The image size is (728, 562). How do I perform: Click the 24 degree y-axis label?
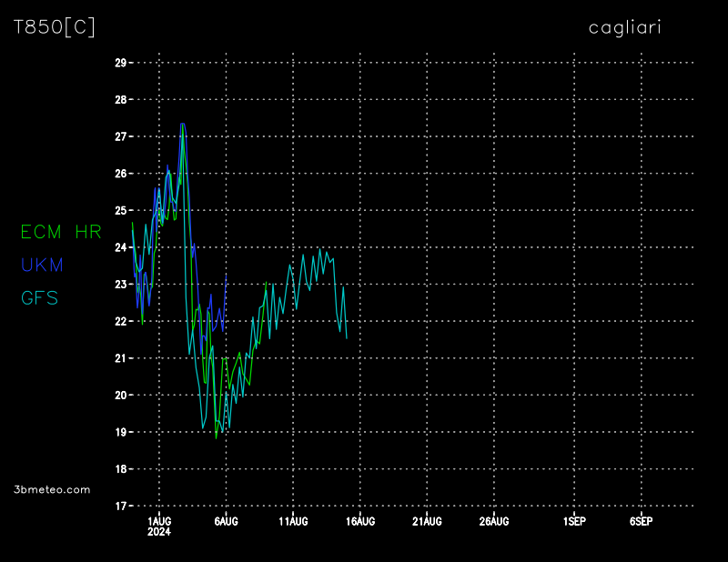120,247
